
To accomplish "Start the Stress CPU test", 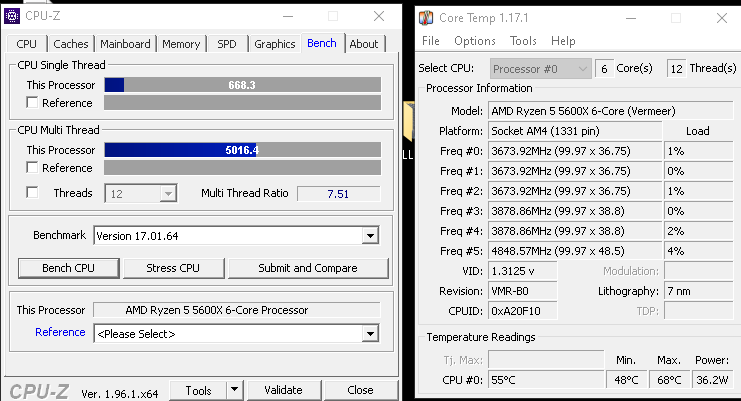I will click(x=173, y=268).
